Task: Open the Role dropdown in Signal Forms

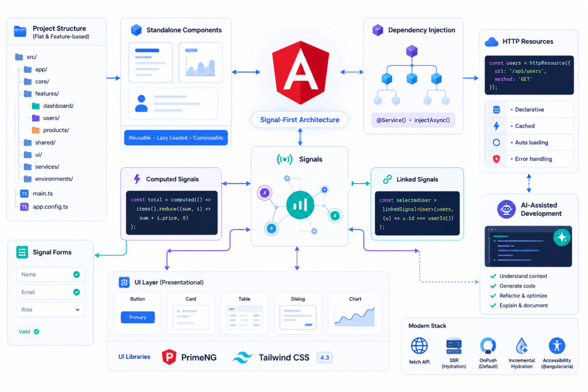Action: (x=51, y=309)
